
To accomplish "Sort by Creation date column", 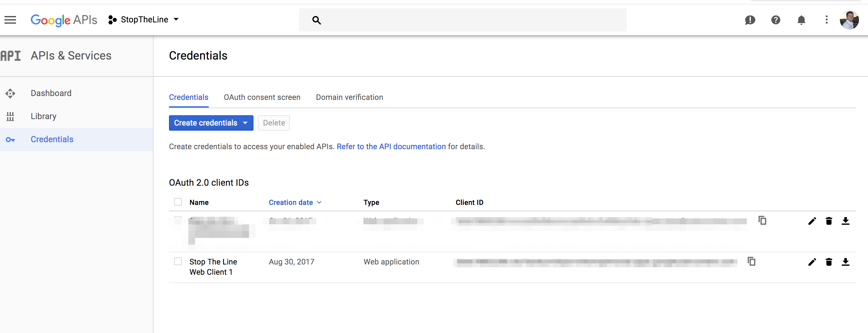I will 295,203.
